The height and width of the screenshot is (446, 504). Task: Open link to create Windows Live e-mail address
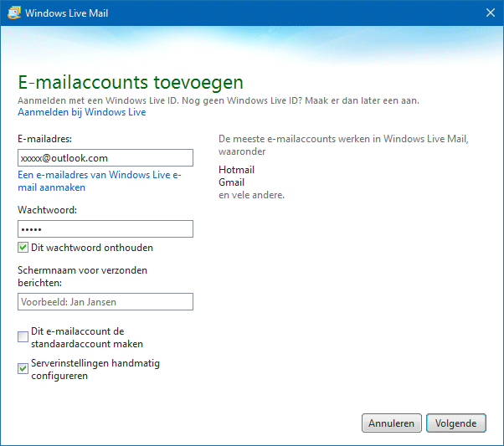[x=100, y=181]
